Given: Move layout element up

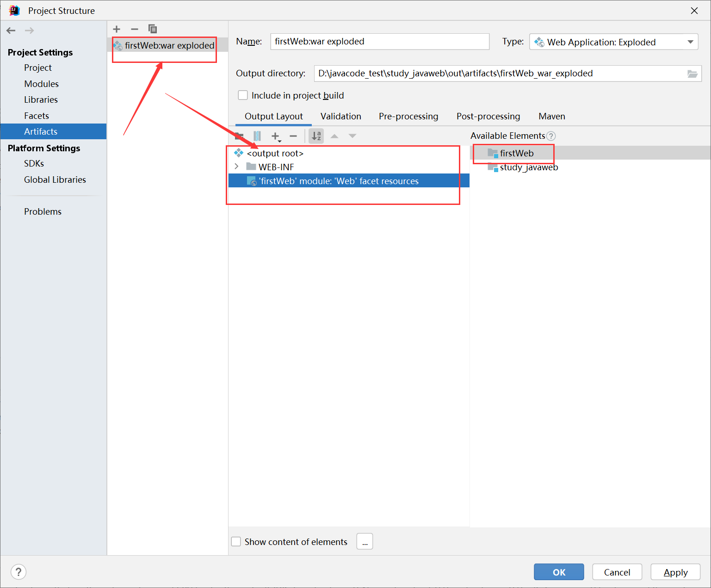Looking at the screenshot, I should 334,136.
